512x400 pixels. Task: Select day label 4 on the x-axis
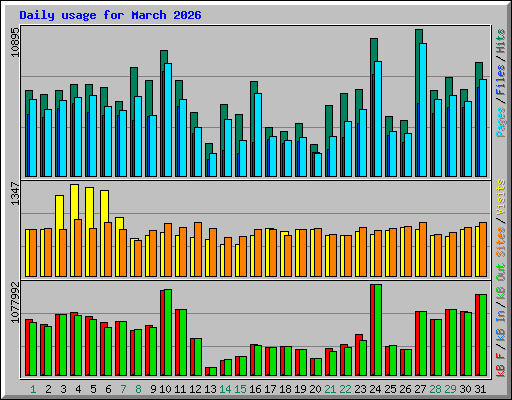pyautogui.click(x=78, y=389)
